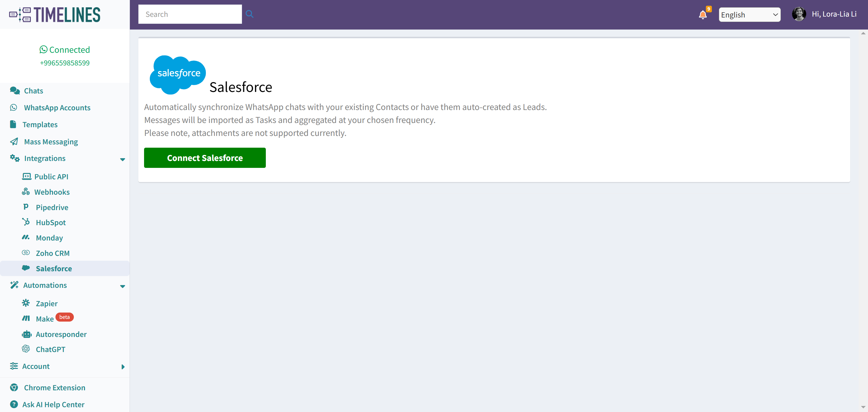Click the WhatsApp Accounts icon
The width and height of the screenshot is (868, 412).
click(x=14, y=107)
